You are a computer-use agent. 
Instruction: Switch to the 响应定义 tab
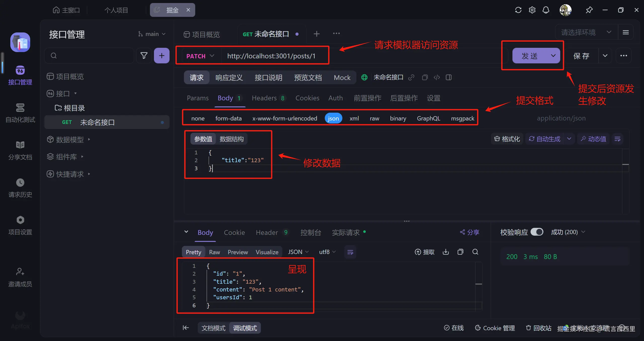coord(229,77)
